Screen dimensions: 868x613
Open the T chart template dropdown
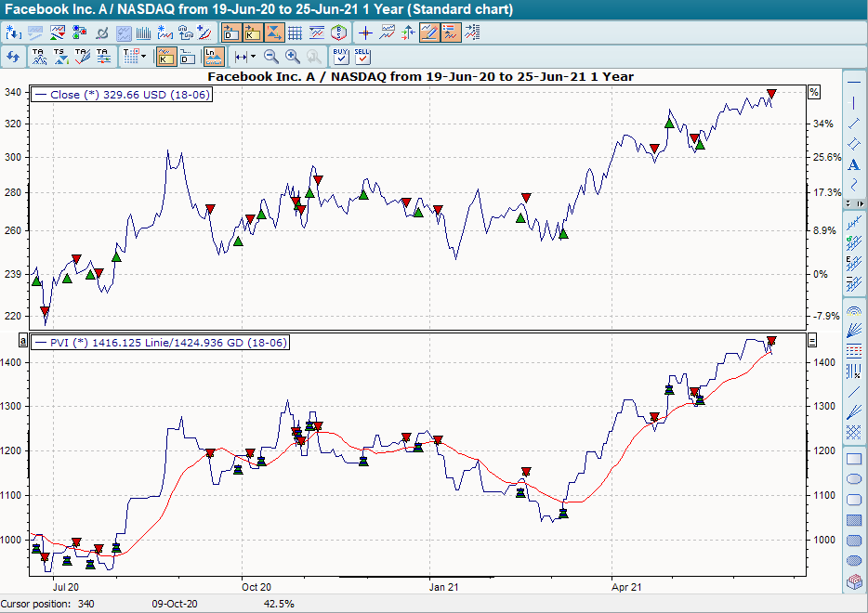(x=131, y=56)
